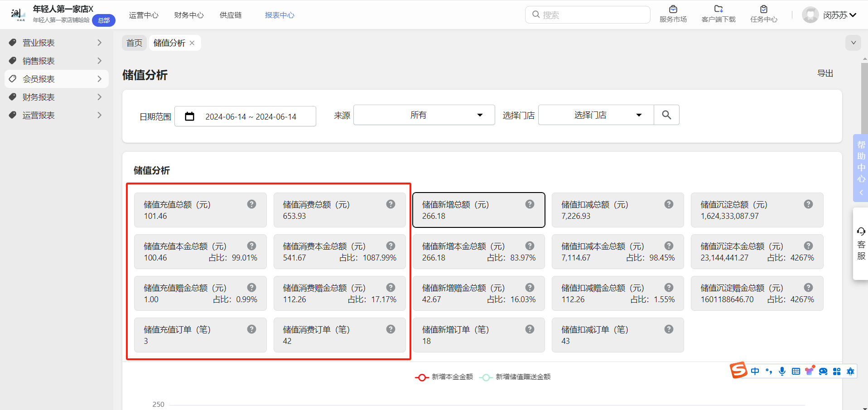
Task: Select the 储值新增总额 card
Action: (478, 210)
